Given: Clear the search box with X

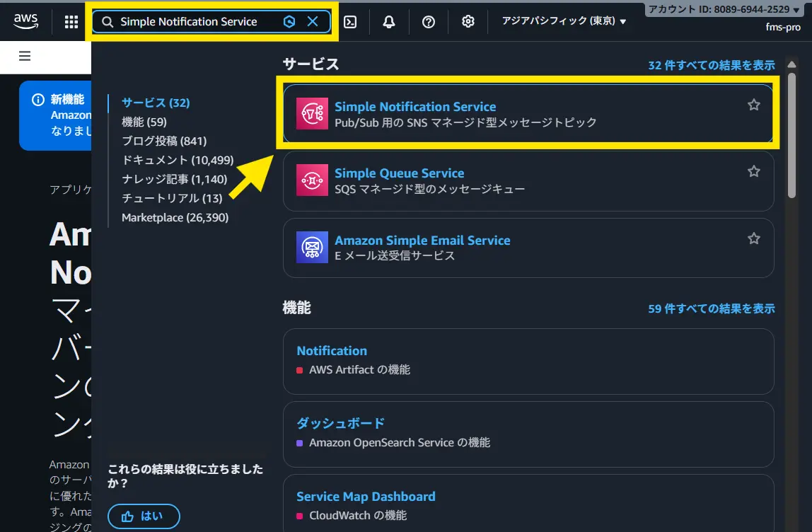Looking at the screenshot, I should pos(313,22).
